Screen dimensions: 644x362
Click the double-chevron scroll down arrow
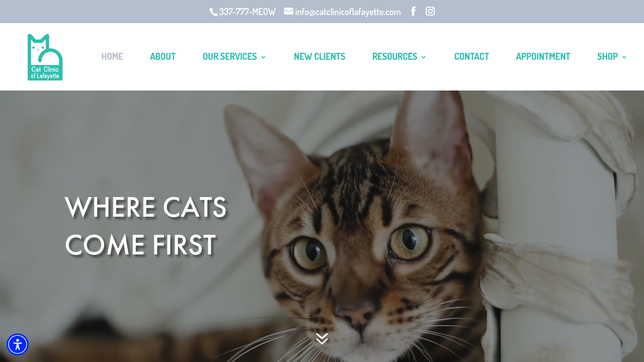(x=322, y=338)
